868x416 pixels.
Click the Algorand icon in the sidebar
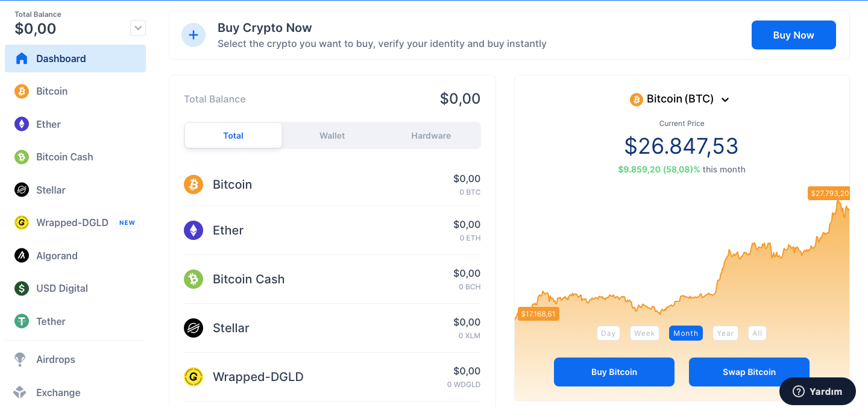point(22,256)
